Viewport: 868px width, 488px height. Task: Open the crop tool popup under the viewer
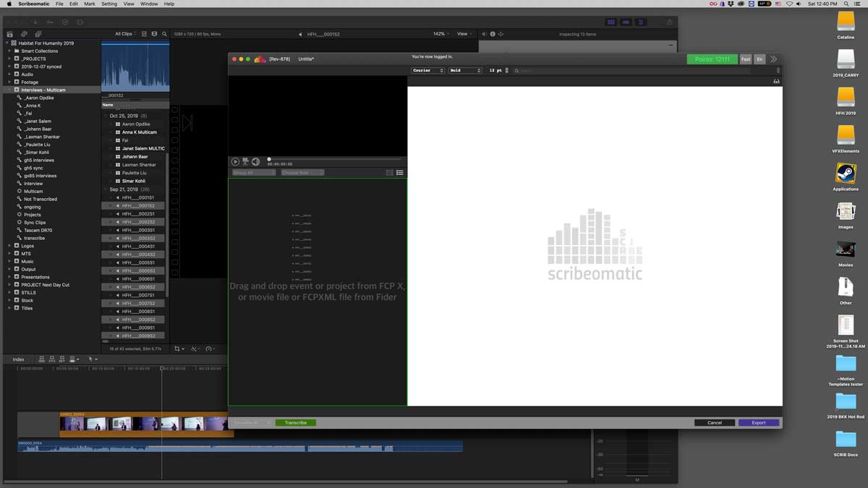tap(179, 348)
